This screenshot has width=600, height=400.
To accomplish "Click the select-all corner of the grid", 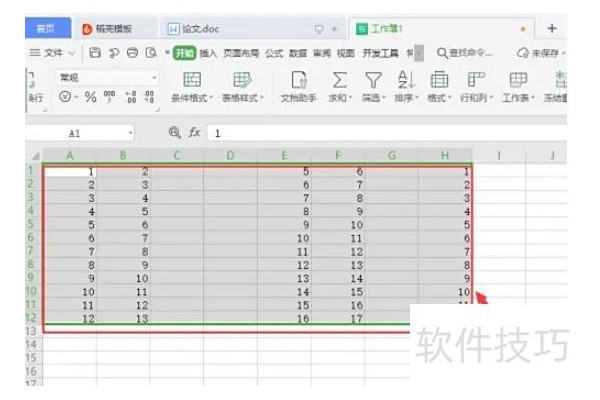I will (35, 155).
